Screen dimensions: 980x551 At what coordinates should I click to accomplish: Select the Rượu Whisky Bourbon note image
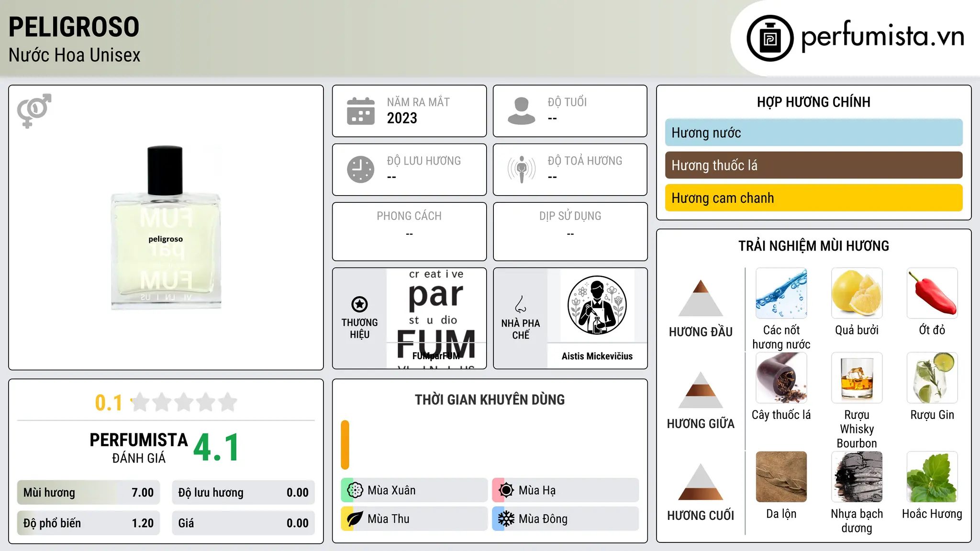pyautogui.click(x=857, y=378)
